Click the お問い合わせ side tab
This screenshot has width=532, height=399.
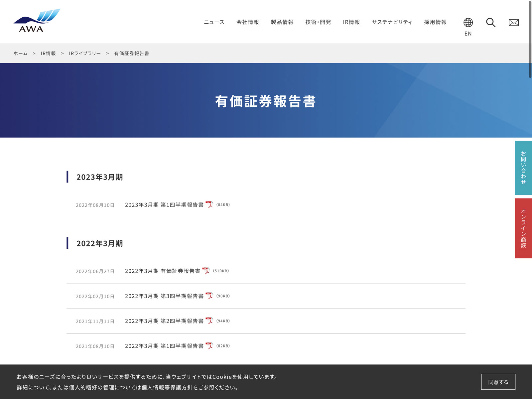(523, 168)
